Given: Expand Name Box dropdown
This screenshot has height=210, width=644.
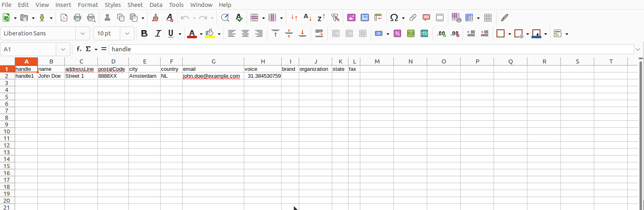Looking at the screenshot, I should point(63,49).
